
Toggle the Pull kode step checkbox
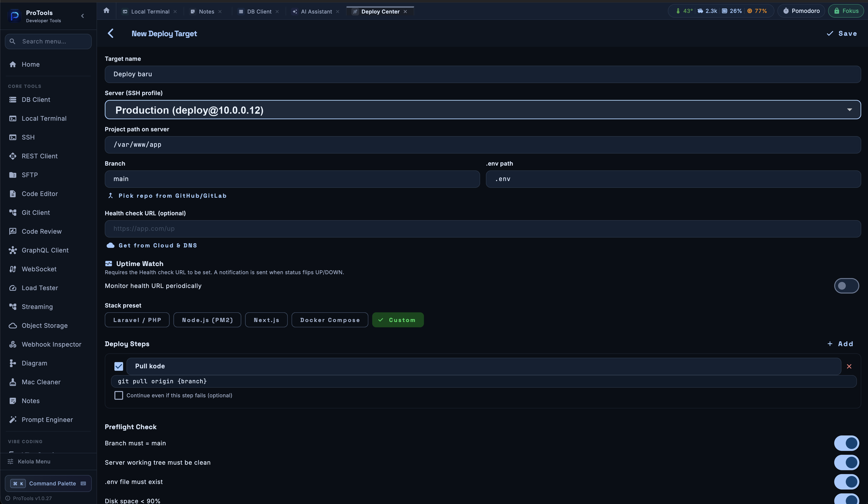[x=119, y=366]
